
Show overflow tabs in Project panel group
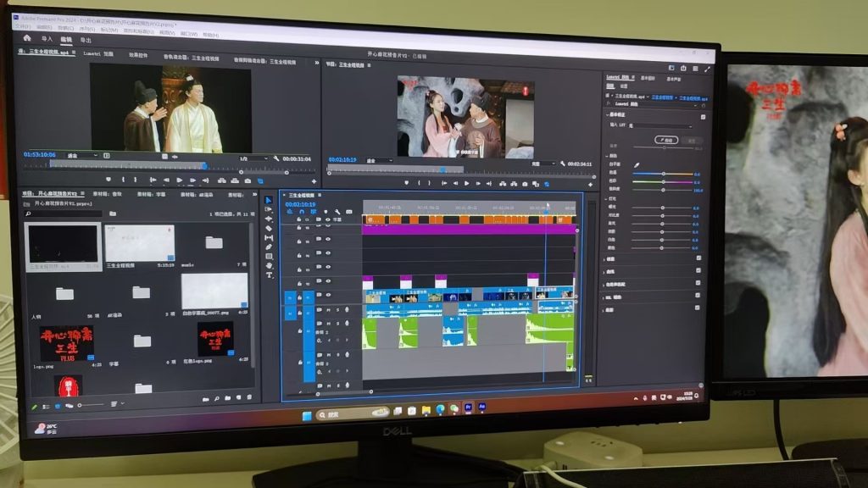click(x=254, y=194)
